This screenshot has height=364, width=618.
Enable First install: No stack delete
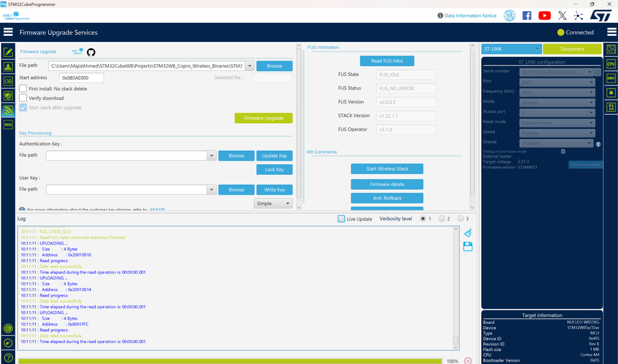[24, 88]
